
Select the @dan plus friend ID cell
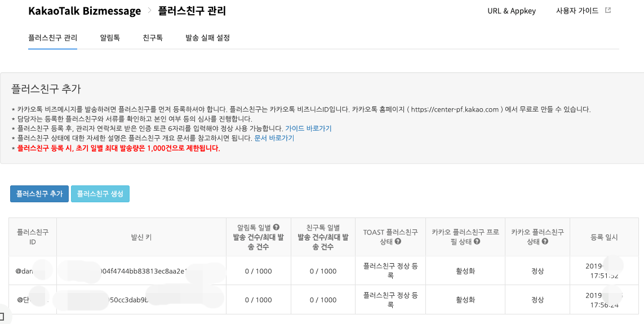tap(33, 271)
